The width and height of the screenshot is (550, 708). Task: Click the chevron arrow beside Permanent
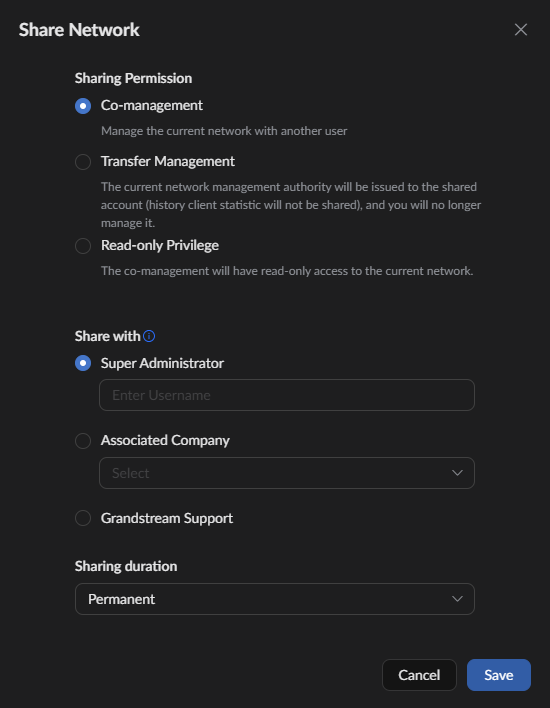[457, 599]
